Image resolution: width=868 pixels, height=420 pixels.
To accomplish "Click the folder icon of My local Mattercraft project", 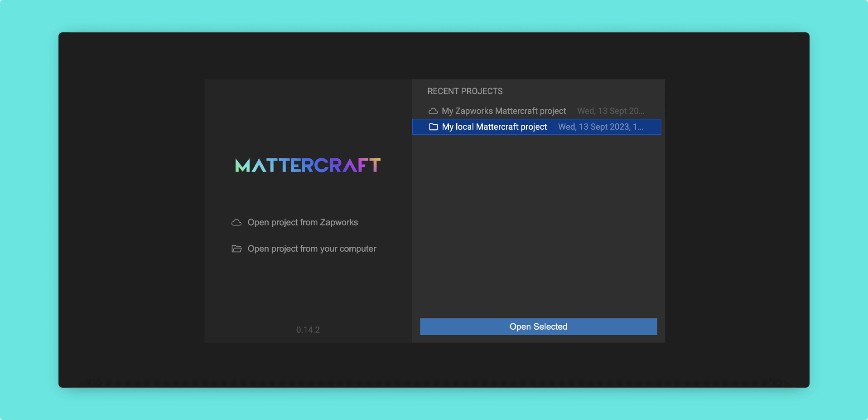I will [x=434, y=127].
